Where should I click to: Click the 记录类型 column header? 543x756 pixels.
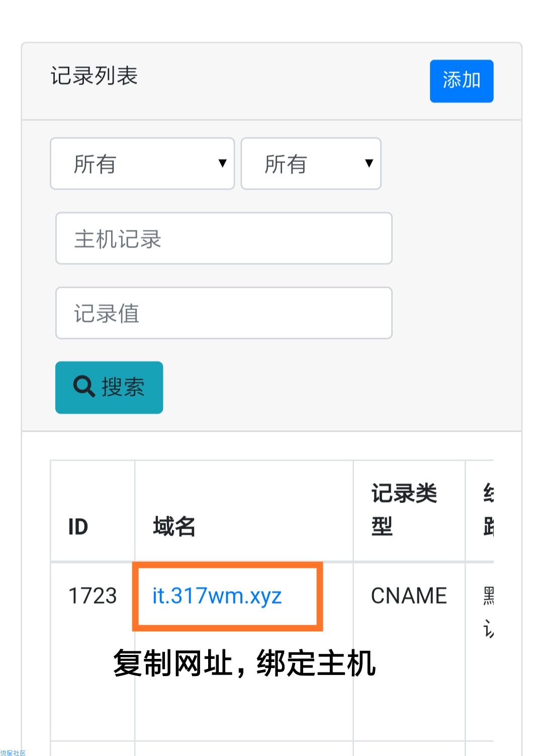point(404,510)
